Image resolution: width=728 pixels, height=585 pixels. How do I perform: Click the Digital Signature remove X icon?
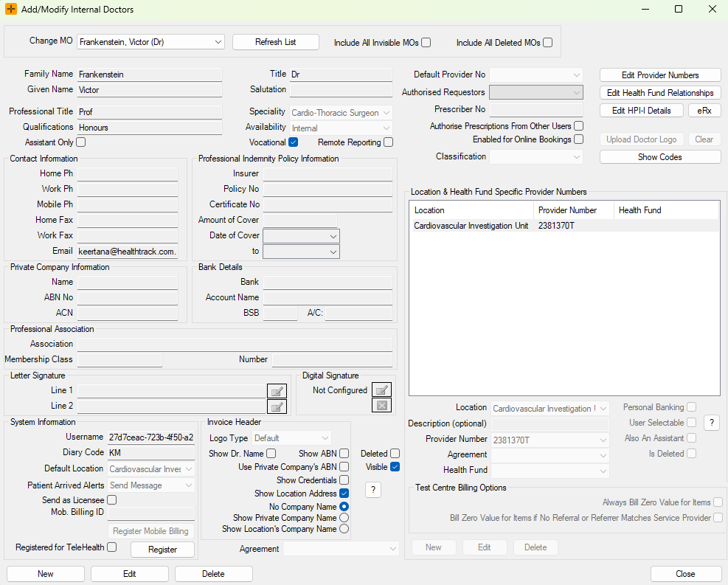381,405
